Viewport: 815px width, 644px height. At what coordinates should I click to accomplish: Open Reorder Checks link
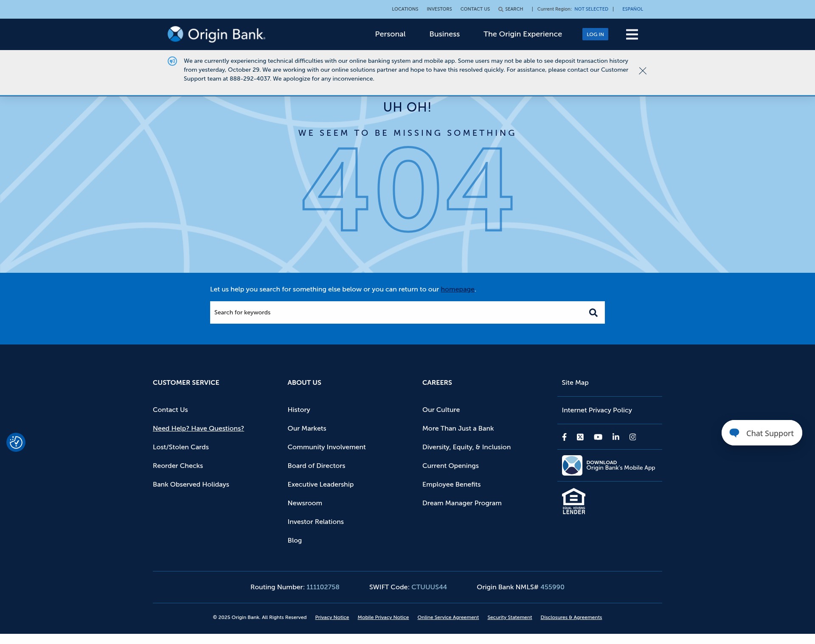point(178,466)
